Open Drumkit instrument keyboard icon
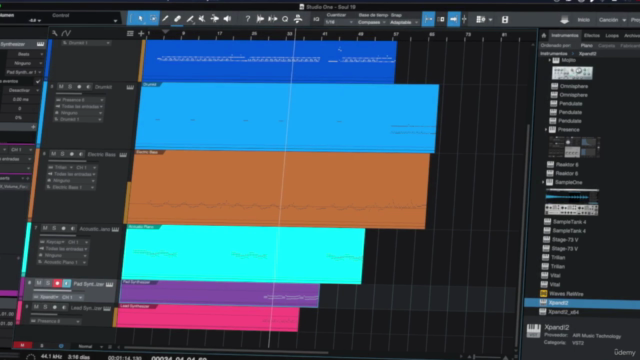The height and width of the screenshot is (360, 640). coord(130,87)
